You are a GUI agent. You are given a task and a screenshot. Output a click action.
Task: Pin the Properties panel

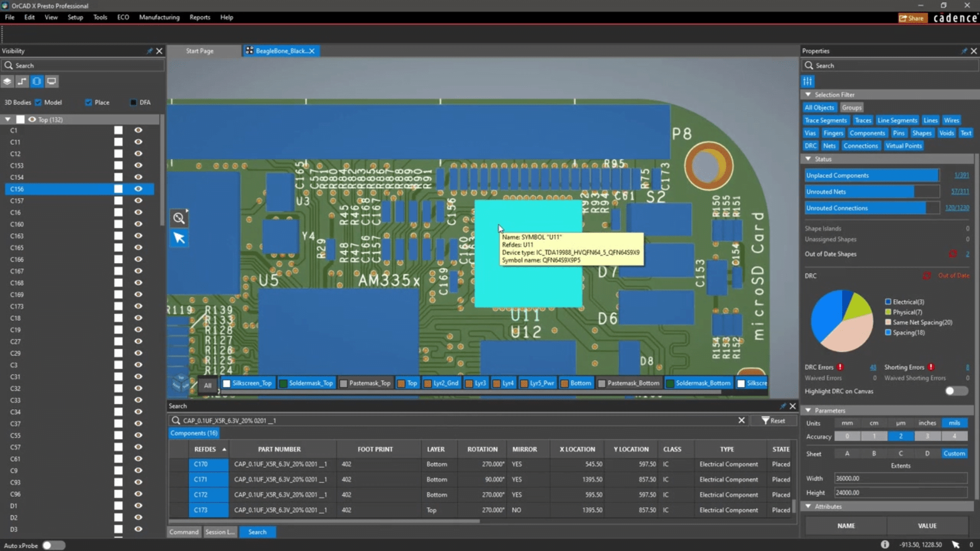tap(964, 51)
